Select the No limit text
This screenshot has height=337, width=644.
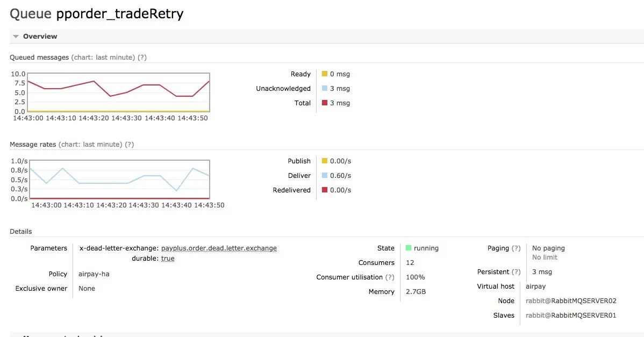545,257
